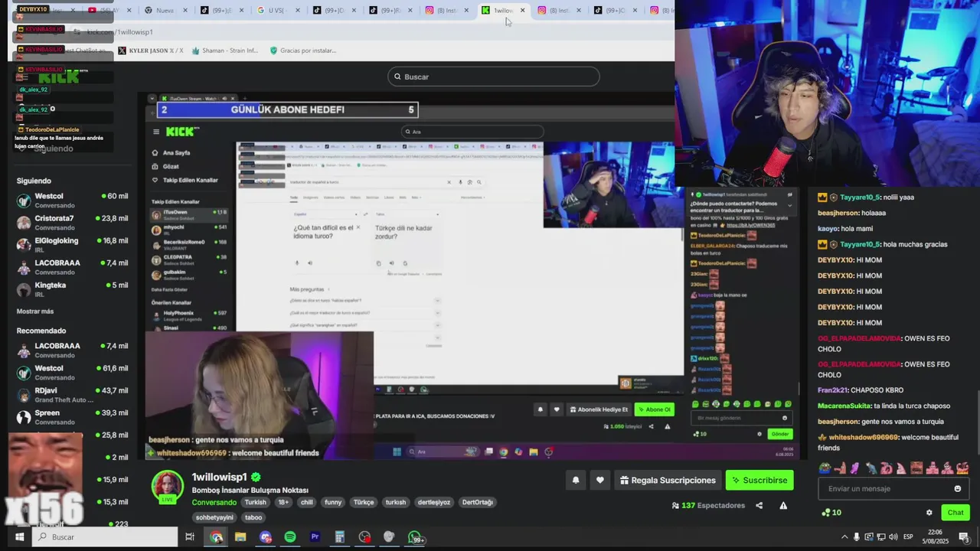Viewport: 980px width, 551px height.
Task: Follow the channel with the heart icon
Action: click(600, 481)
